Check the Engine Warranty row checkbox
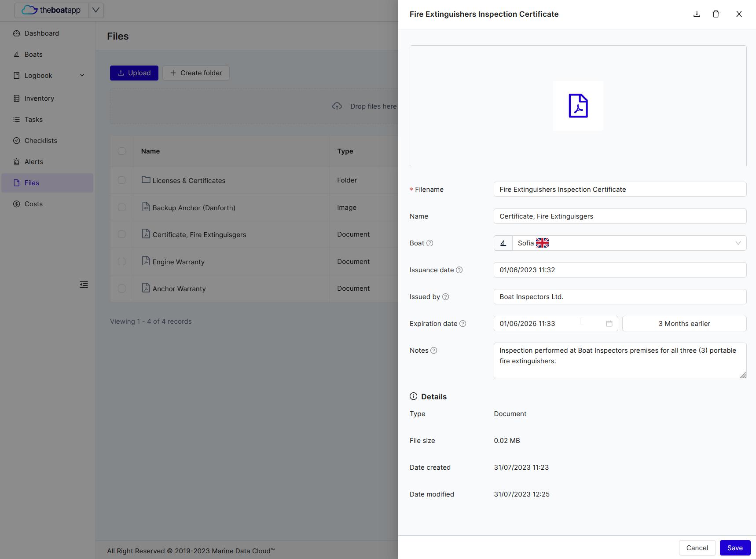 121,262
